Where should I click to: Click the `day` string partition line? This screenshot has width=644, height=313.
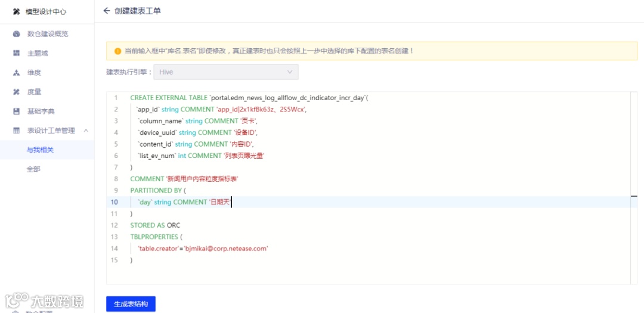coord(185,202)
